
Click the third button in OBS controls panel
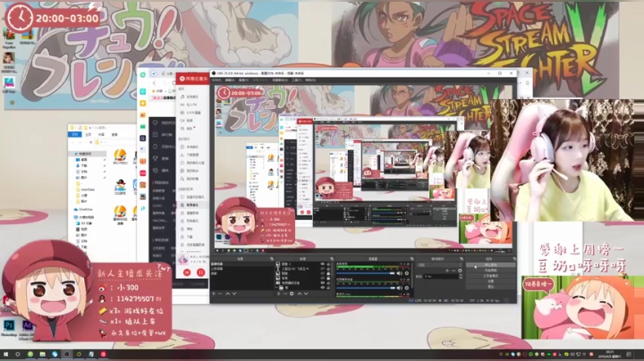pyautogui.click(x=490, y=276)
